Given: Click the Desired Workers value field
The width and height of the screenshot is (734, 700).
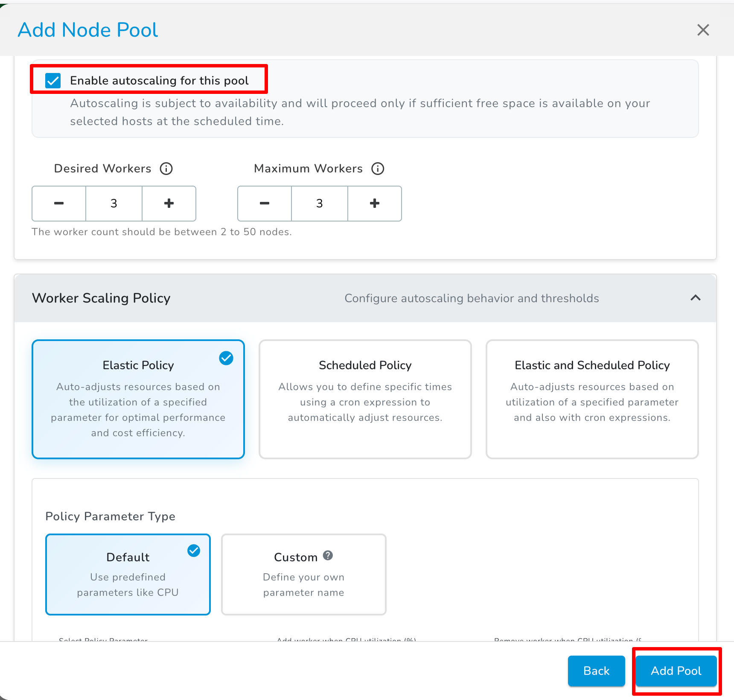Looking at the screenshot, I should [114, 204].
